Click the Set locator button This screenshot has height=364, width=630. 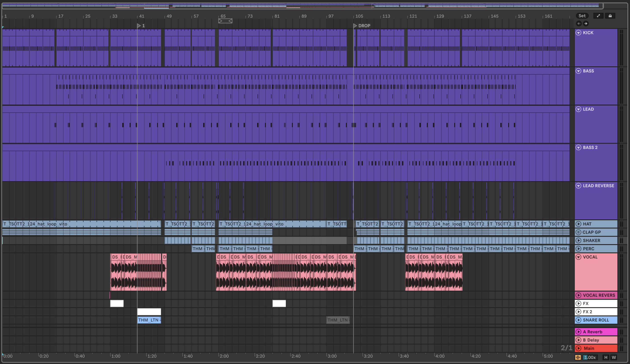tap(582, 16)
